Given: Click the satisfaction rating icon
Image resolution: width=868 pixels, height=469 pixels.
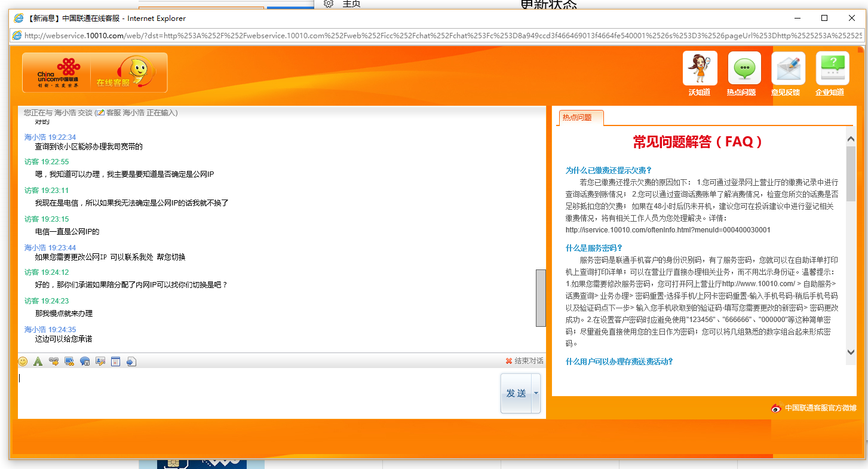Looking at the screenshot, I should [x=100, y=361].
